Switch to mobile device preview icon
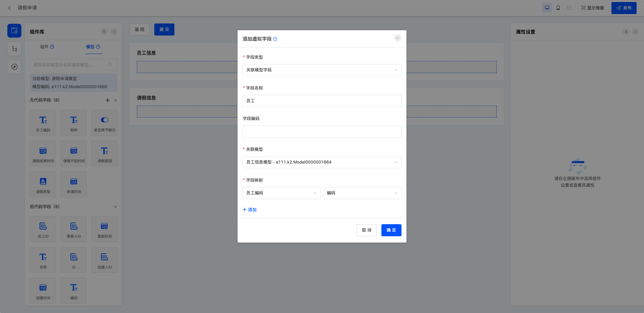The width and height of the screenshot is (644, 313). (x=558, y=8)
